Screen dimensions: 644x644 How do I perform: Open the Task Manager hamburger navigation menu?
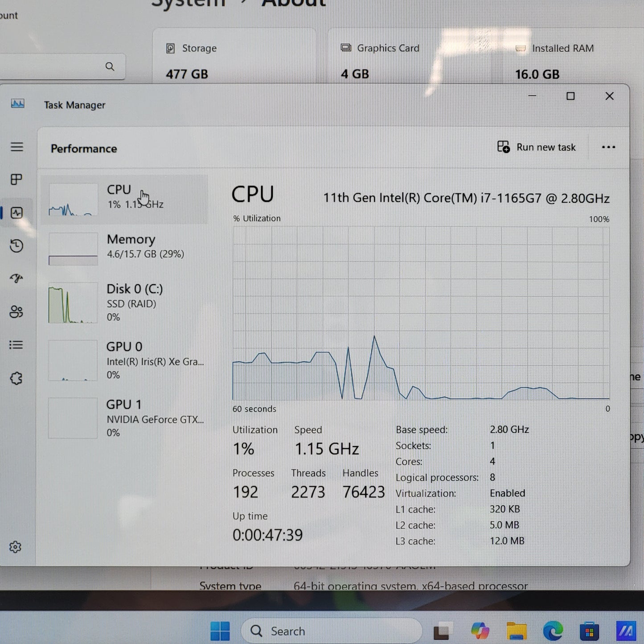(17, 147)
